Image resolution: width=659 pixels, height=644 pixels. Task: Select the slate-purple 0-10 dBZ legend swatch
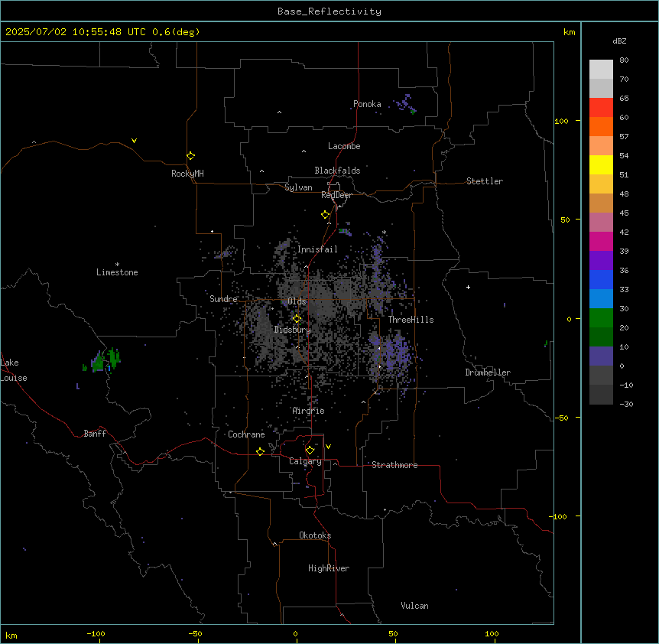pyautogui.click(x=601, y=356)
